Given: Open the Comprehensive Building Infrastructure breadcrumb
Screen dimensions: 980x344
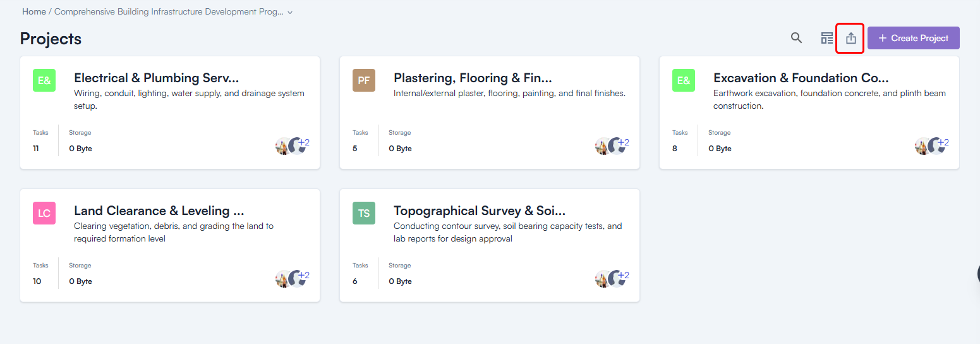Looking at the screenshot, I should [169, 12].
